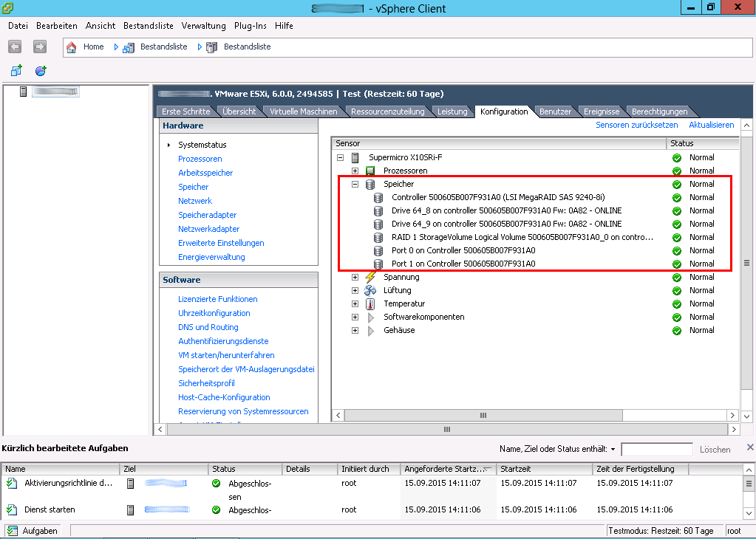756x539 pixels.
Task: Expand the Prozessoren sensor node
Action: 355,171
